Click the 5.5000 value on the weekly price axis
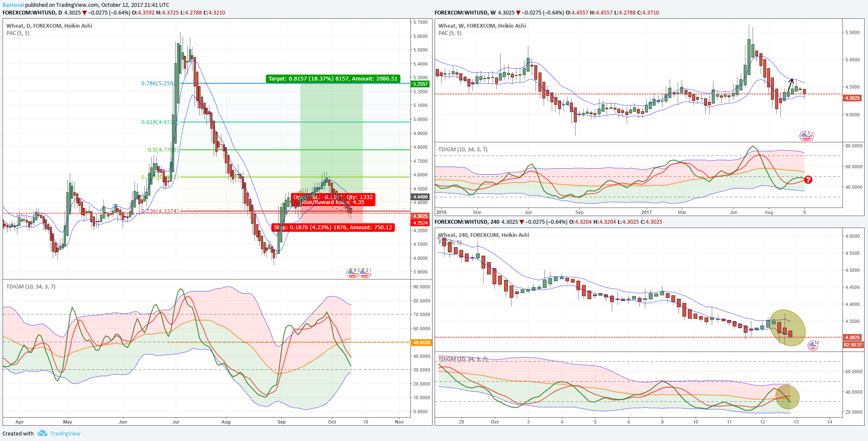 852,32
